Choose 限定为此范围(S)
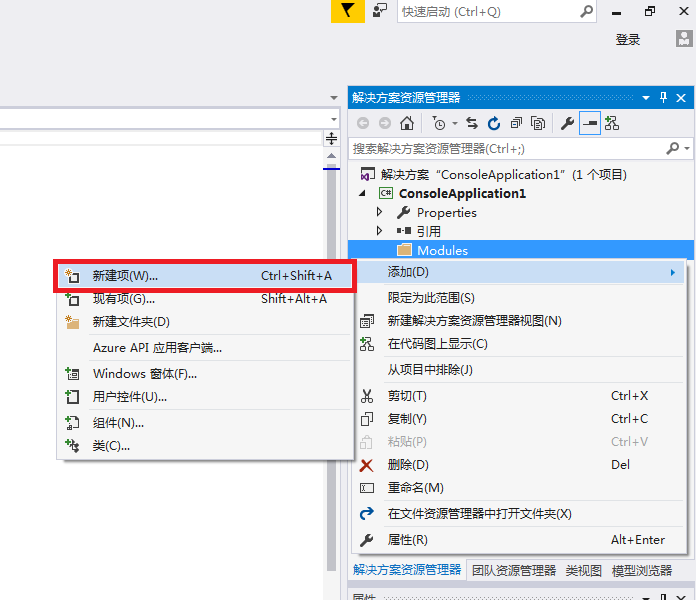Image resolution: width=696 pixels, height=600 pixels. point(519,298)
